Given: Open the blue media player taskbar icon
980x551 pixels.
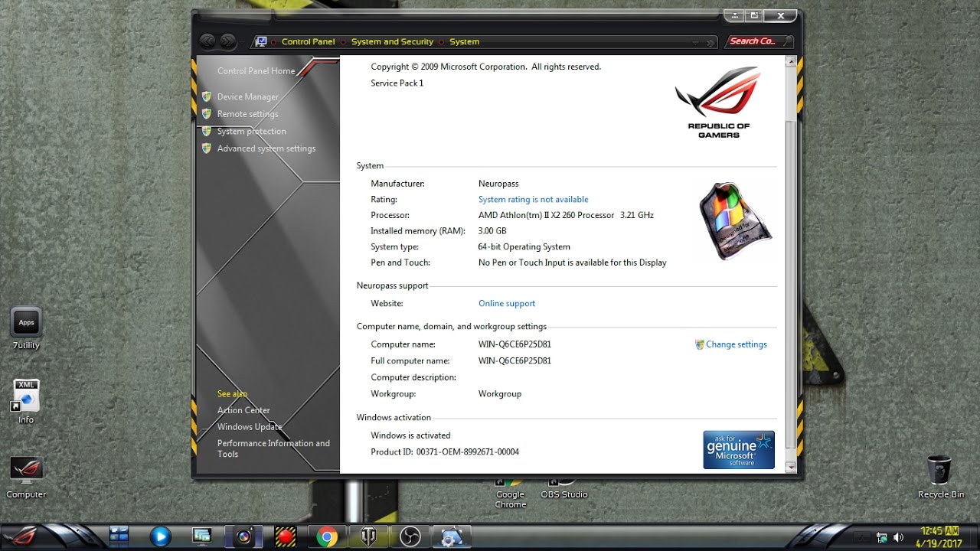Looking at the screenshot, I should coord(160,537).
